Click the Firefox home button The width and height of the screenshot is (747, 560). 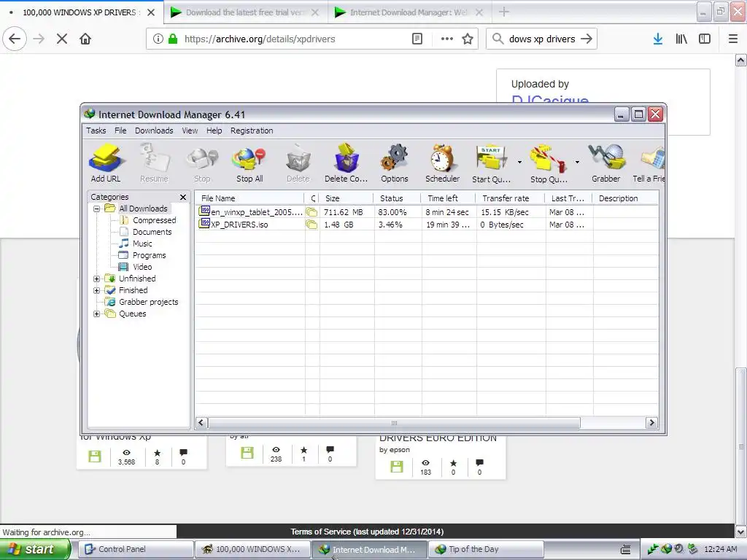tap(85, 39)
